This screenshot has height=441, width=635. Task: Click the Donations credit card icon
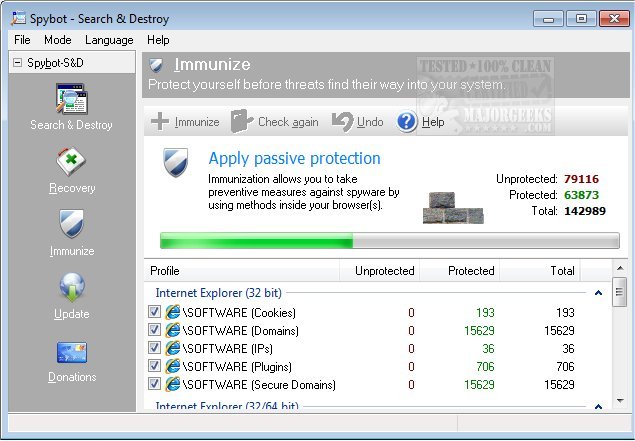click(71, 352)
